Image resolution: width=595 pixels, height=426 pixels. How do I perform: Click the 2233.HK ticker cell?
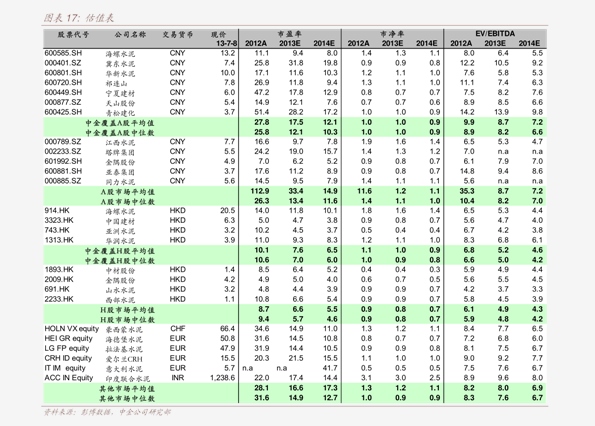59,299
